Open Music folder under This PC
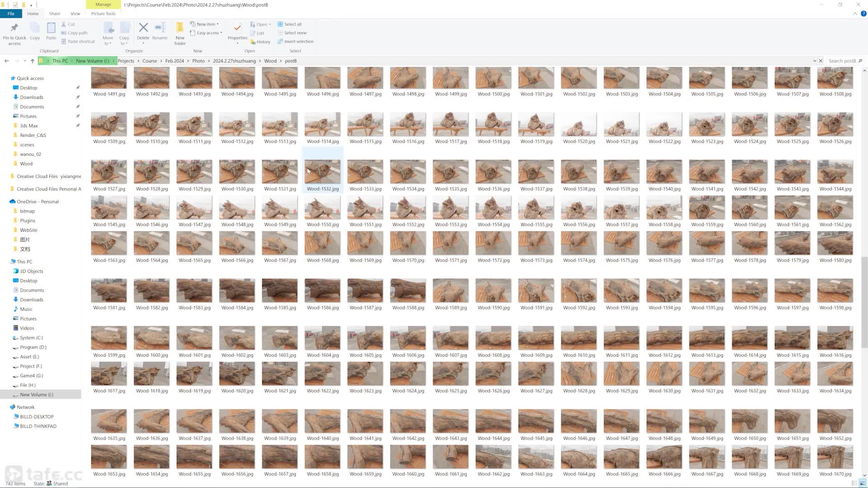The image size is (868, 488). (26, 309)
